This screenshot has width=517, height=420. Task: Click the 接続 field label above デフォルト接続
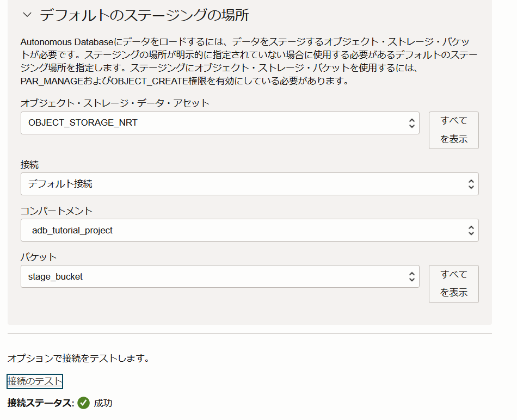tap(30, 164)
